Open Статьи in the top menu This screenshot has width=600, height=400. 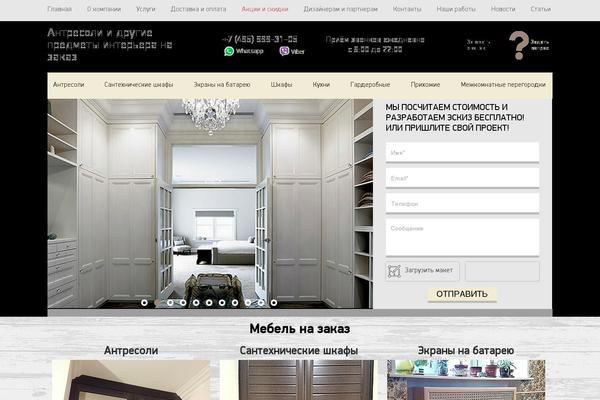(x=541, y=9)
